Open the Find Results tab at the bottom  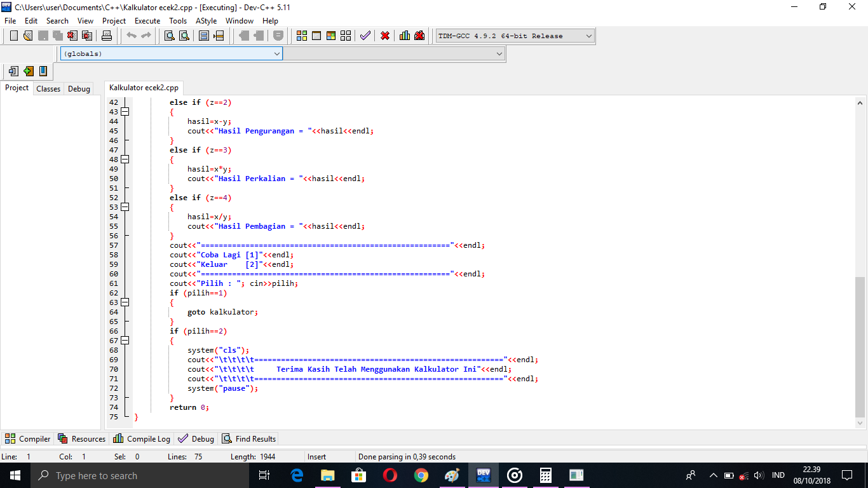(x=249, y=438)
